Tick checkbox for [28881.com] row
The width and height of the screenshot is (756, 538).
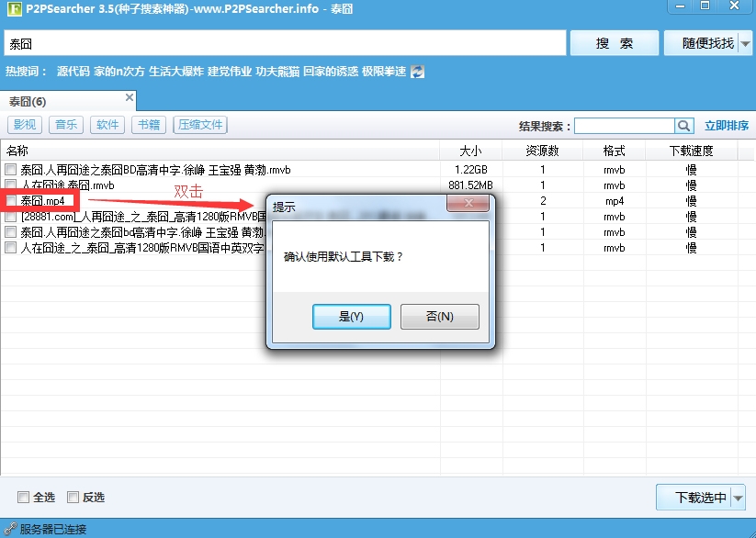pyautogui.click(x=11, y=217)
